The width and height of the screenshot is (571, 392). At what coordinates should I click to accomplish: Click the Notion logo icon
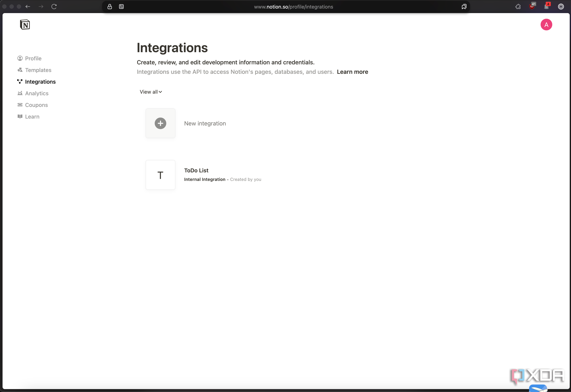(x=25, y=25)
